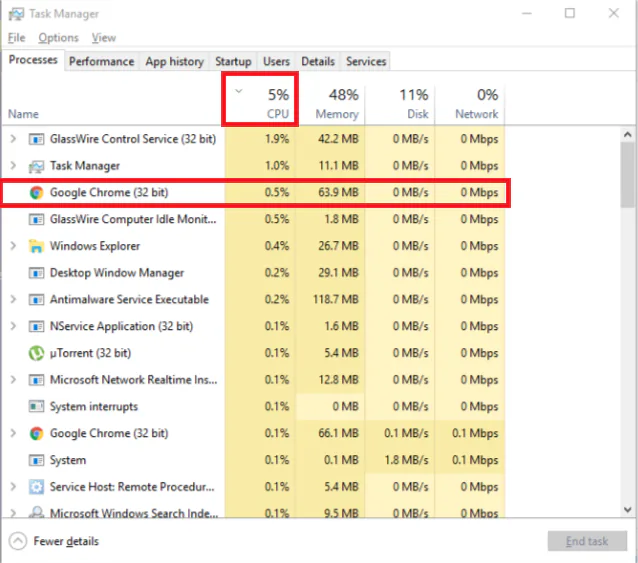This screenshot has height=563, width=638.
Task: Click the 118.7 MB memory value
Action: pyautogui.click(x=336, y=299)
